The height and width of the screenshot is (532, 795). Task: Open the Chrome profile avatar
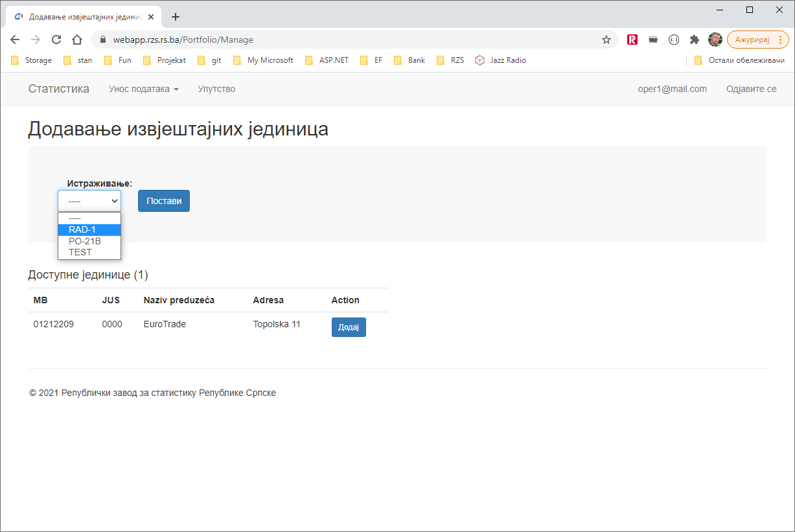coord(715,40)
